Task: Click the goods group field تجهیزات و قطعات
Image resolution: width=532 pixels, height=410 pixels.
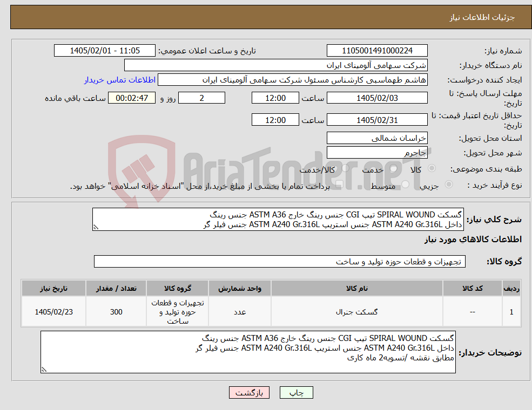Action: pyautogui.click(x=280, y=262)
